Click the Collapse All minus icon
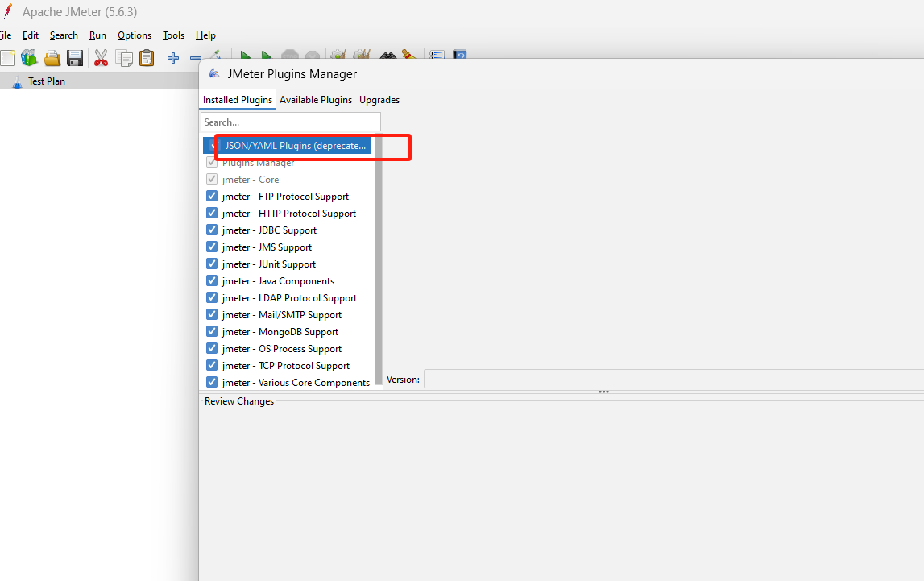 coord(195,58)
